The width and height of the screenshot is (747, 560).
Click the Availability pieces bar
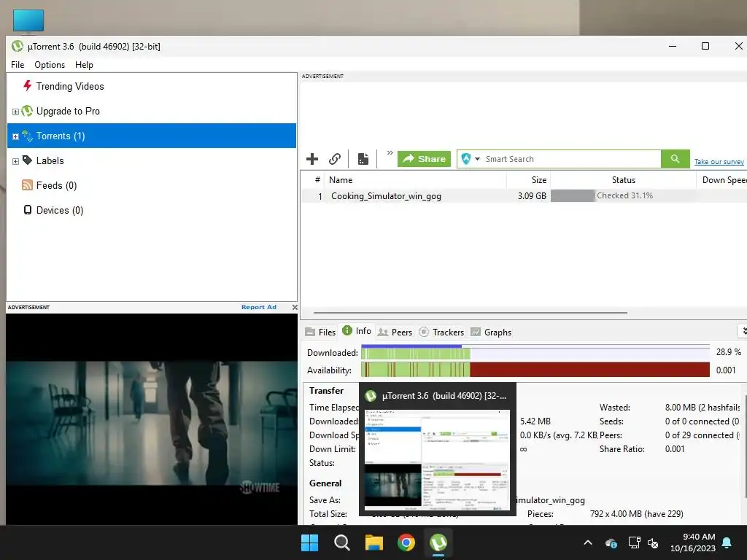coord(535,370)
